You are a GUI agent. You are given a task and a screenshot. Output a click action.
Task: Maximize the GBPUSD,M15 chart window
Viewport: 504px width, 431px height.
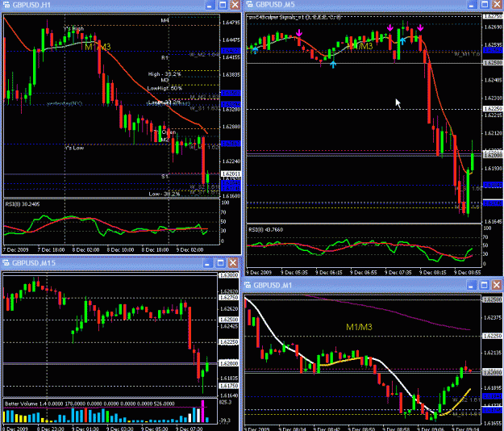tap(220, 263)
